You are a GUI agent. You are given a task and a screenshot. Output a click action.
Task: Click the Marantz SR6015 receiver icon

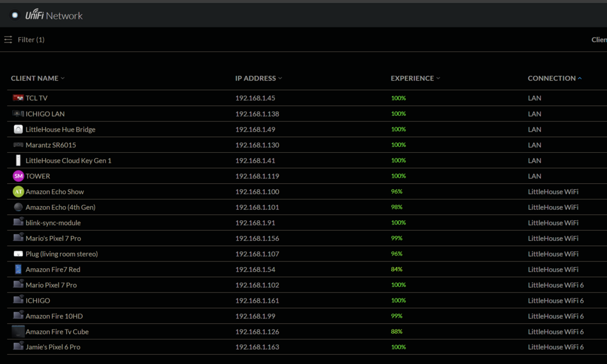[x=18, y=144]
